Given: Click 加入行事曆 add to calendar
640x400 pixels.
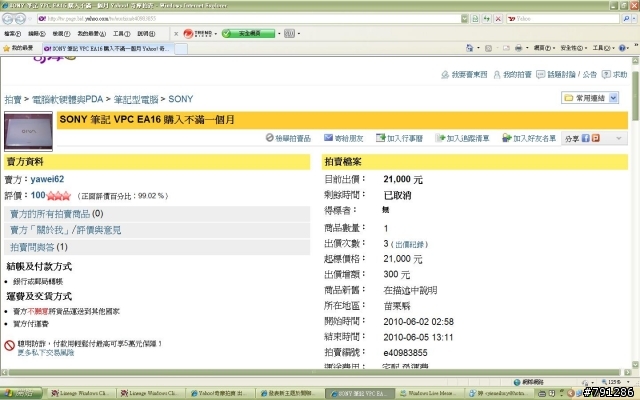Looking at the screenshot, I should pos(399,138).
